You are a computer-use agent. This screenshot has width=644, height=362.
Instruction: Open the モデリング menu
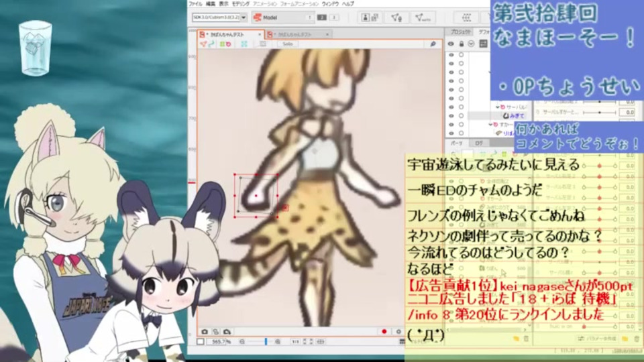(x=241, y=4)
